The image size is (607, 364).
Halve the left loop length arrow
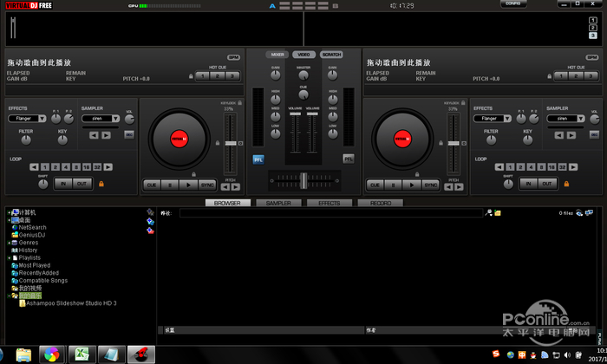click(x=34, y=167)
